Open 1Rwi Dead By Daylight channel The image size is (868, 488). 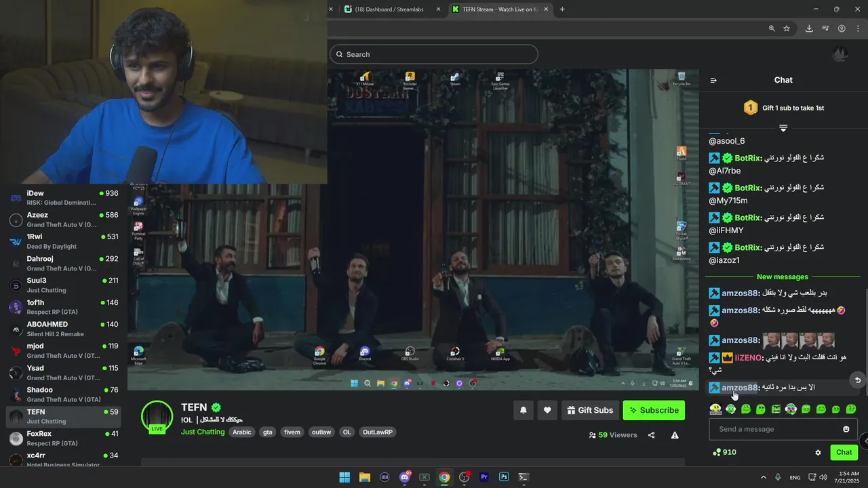(64, 241)
